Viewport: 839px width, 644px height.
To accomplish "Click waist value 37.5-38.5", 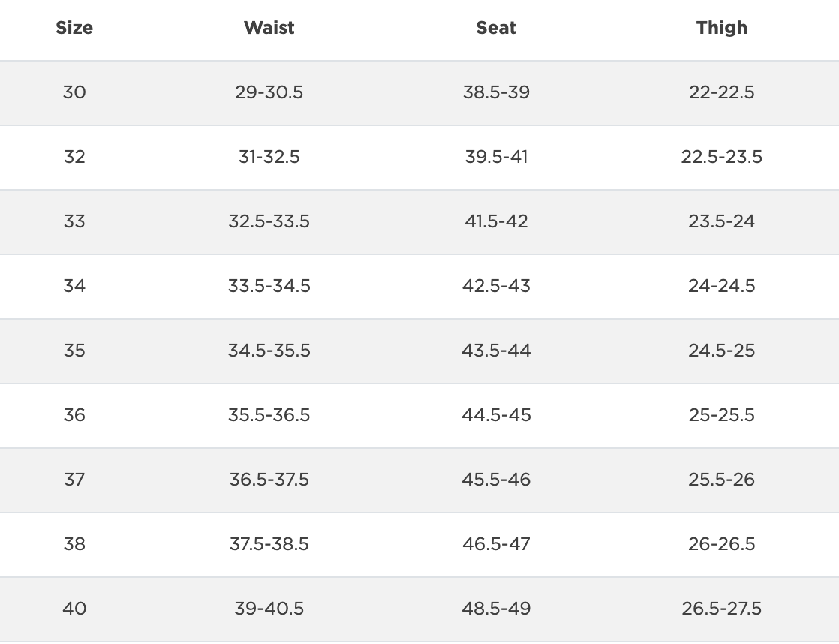I will (x=269, y=544).
